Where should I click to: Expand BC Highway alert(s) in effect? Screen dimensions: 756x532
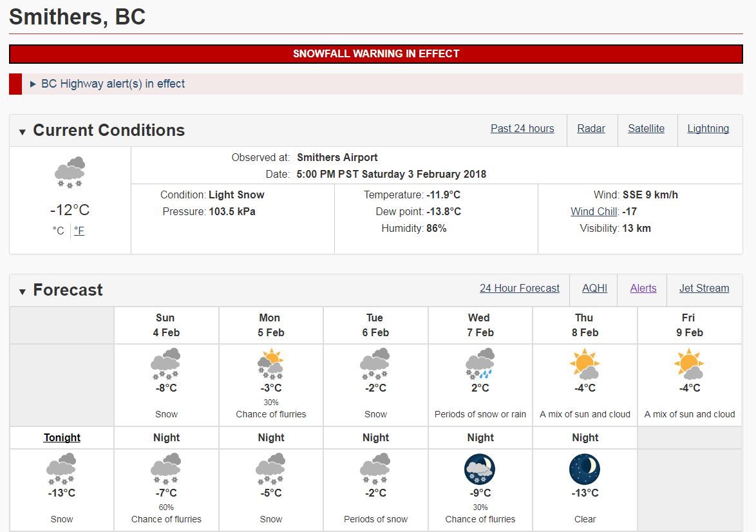(x=113, y=84)
